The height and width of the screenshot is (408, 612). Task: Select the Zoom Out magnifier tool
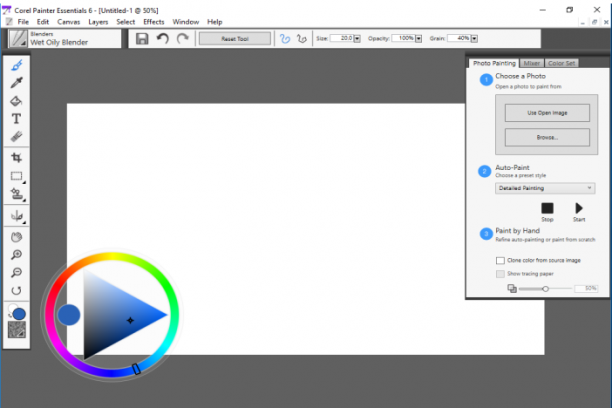16,272
